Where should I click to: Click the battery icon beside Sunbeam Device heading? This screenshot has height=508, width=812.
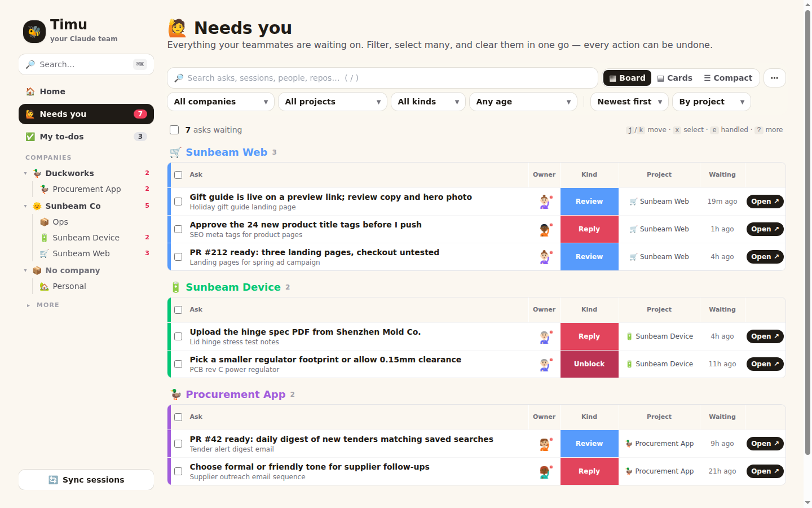[175, 287]
